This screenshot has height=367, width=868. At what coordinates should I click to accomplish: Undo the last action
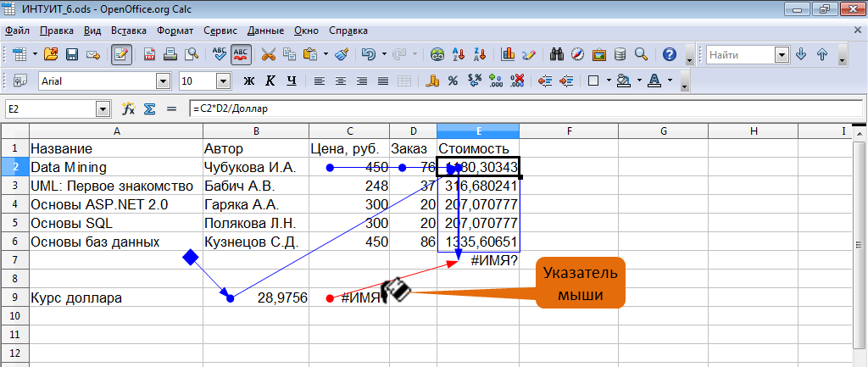coord(369,54)
